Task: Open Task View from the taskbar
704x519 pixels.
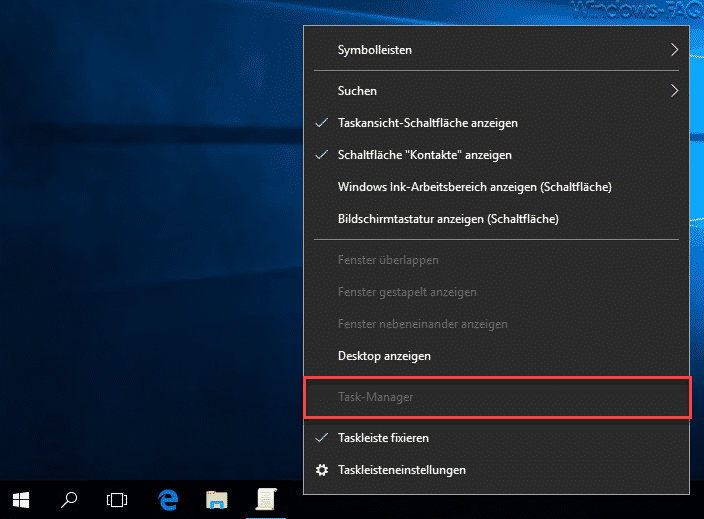Action: 117,500
